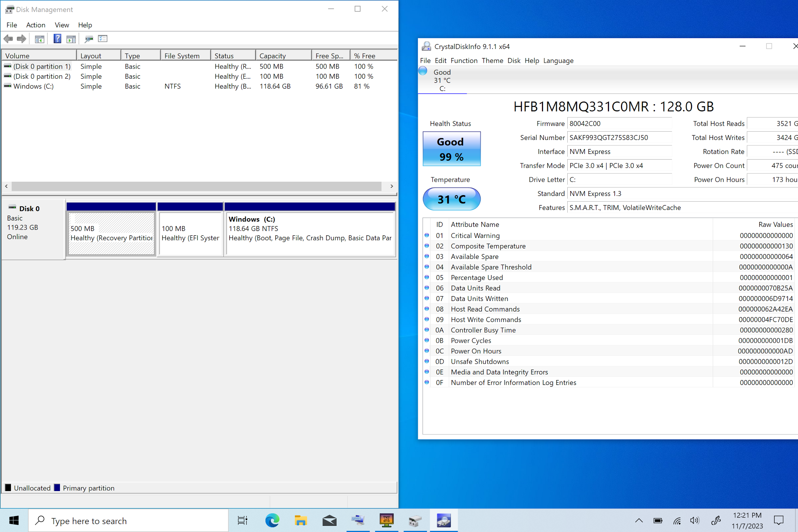Click the taskbar search box
This screenshot has height=532, width=798.
pyautogui.click(x=128, y=520)
